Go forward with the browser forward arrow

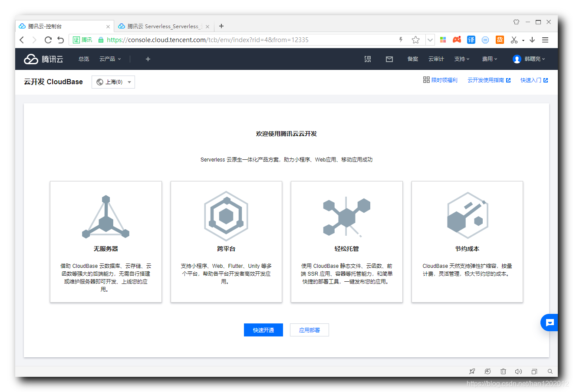[x=35, y=40]
